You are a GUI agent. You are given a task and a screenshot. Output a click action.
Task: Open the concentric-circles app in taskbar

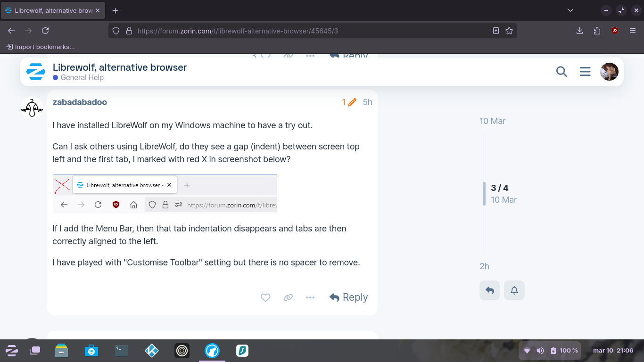point(182,351)
